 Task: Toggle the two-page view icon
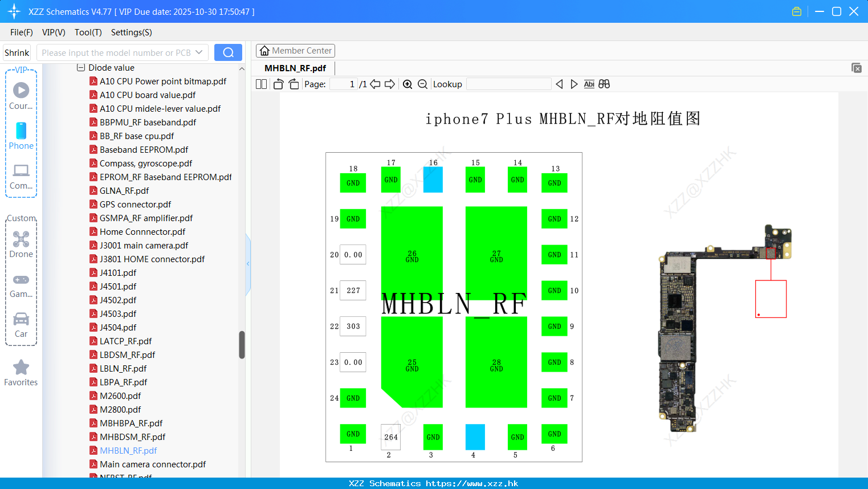point(261,84)
